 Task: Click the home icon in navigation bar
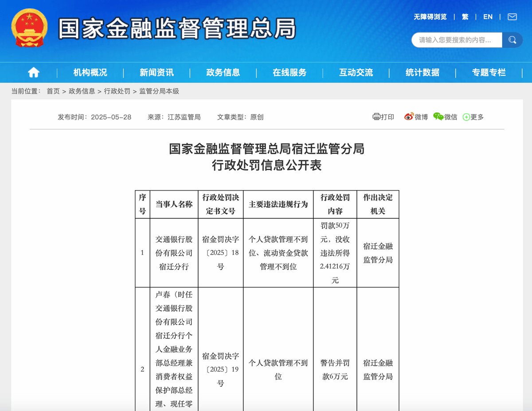34,73
